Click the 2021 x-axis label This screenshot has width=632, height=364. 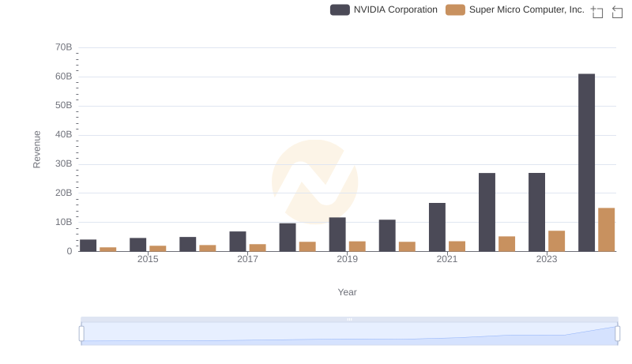446,259
